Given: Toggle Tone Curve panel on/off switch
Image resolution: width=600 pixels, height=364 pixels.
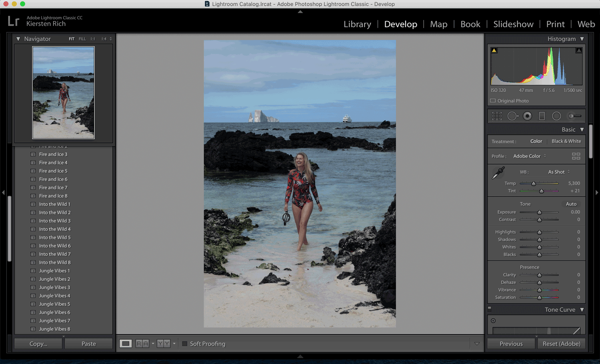Looking at the screenshot, I should click(x=490, y=309).
